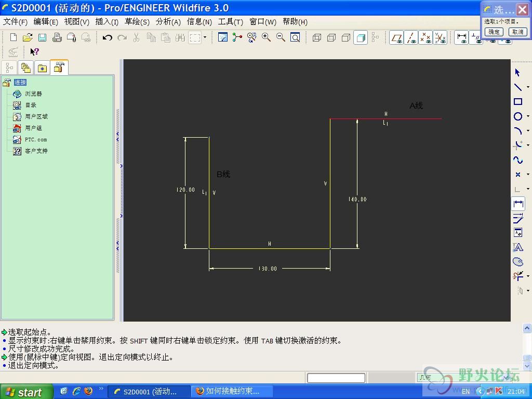The width and height of the screenshot is (532, 399).
Task: Expand the Fillet tool flyout arrow
Action: (528, 145)
